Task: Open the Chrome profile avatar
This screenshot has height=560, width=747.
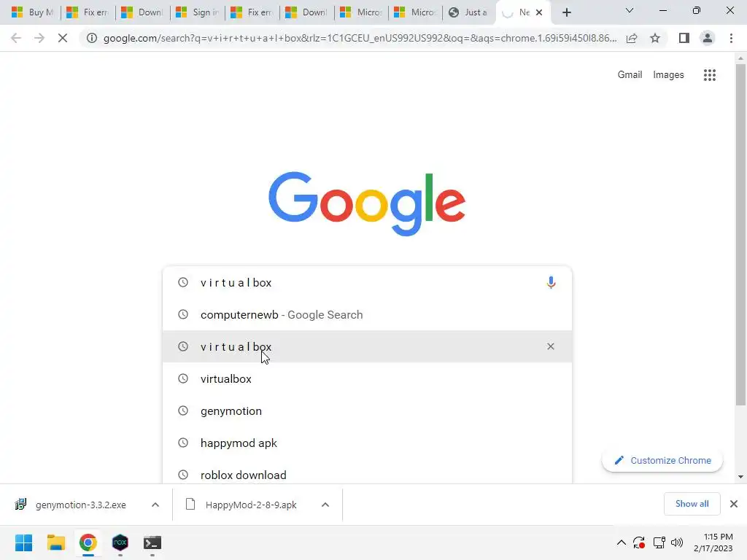Action: (x=708, y=38)
